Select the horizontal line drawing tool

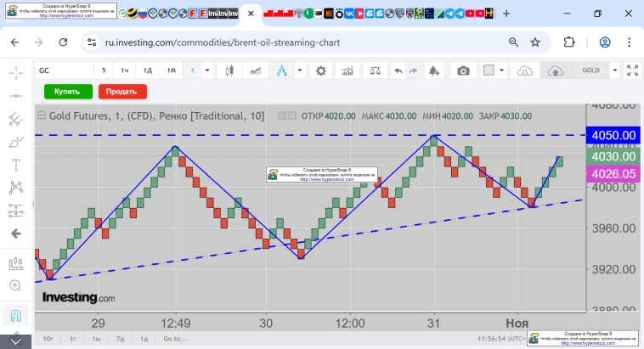click(16, 96)
